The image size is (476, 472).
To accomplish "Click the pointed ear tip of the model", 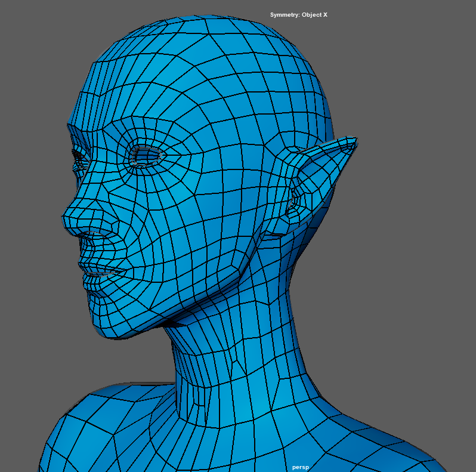I will pos(352,141).
